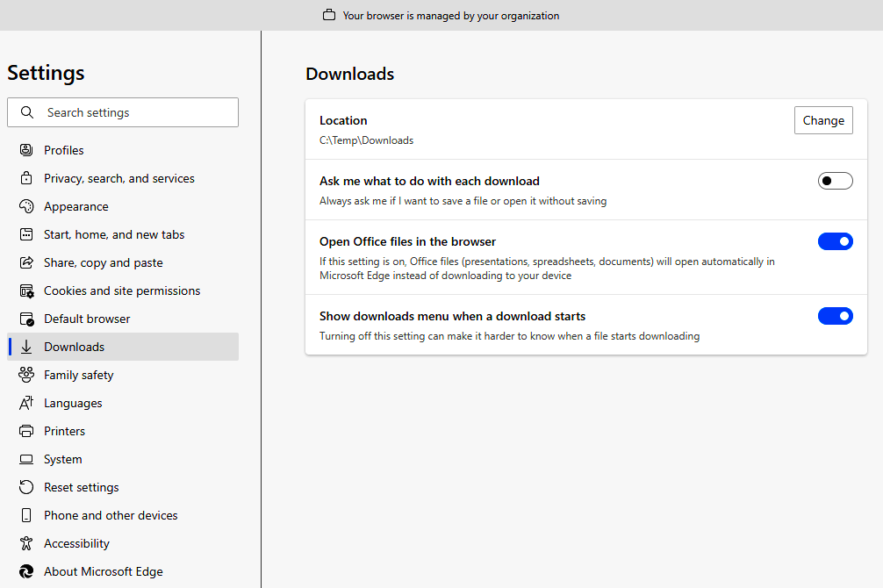Click the Microsoft Edge logo icon

pyautogui.click(x=26, y=571)
